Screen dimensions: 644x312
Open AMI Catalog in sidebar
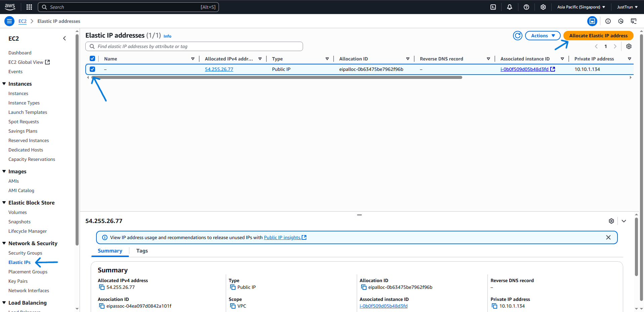pos(21,190)
